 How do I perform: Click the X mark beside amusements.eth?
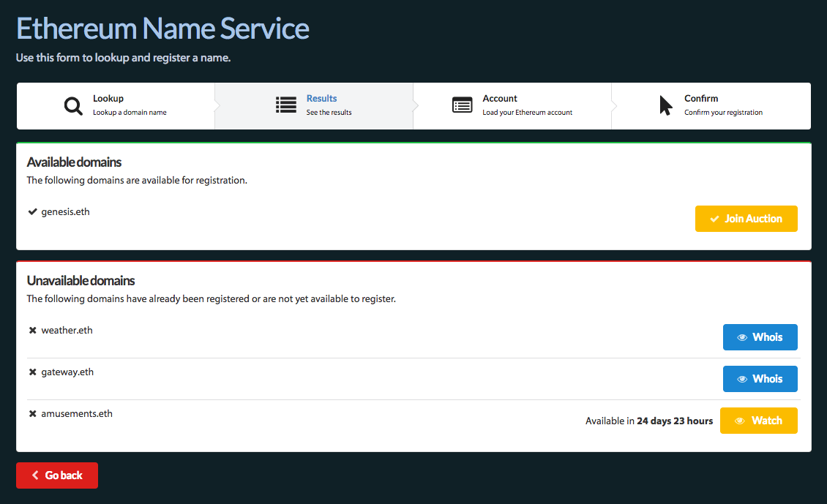[33, 414]
